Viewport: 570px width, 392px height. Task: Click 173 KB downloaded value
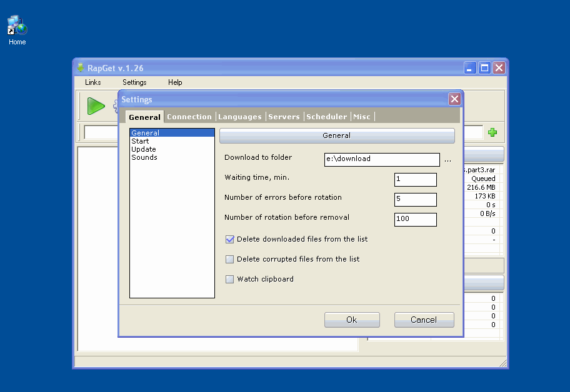click(485, 196)
